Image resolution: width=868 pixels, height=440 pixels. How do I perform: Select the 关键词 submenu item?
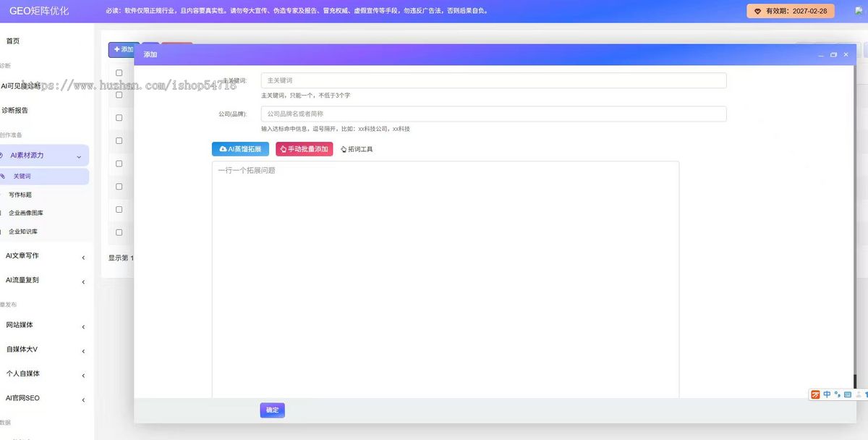click(x=45, y=177)
